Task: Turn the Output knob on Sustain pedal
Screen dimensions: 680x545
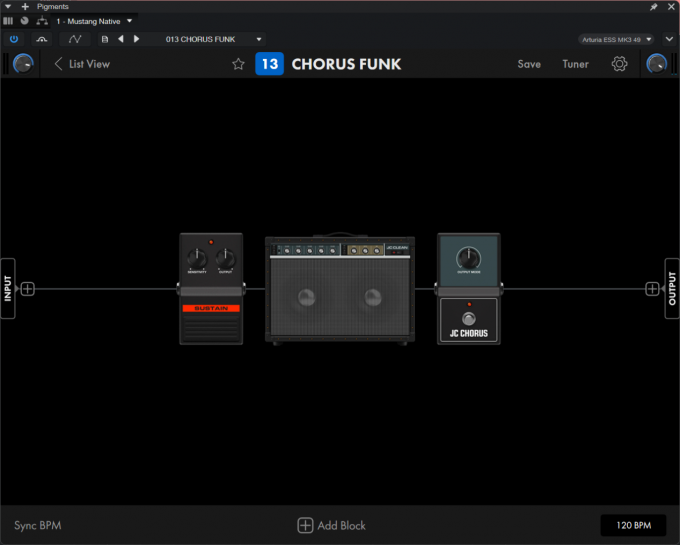Action: click(225, 258)
